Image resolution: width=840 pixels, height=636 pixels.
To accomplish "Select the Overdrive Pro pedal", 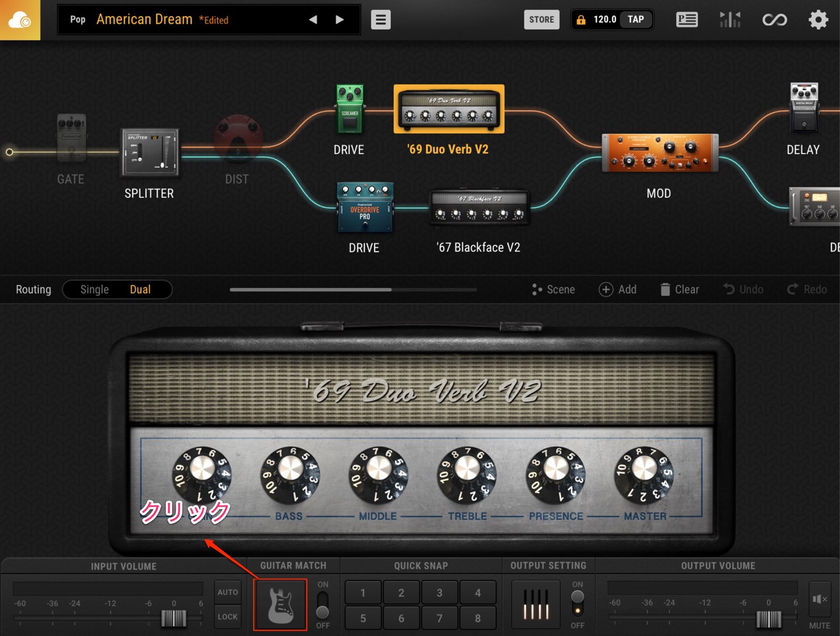I will tap(364, 207).
